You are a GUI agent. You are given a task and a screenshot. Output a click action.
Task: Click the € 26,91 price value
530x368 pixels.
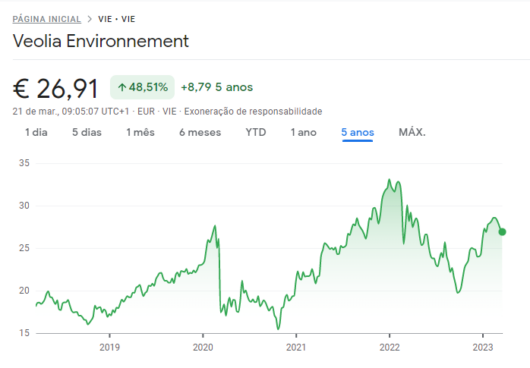click(55, 89)
